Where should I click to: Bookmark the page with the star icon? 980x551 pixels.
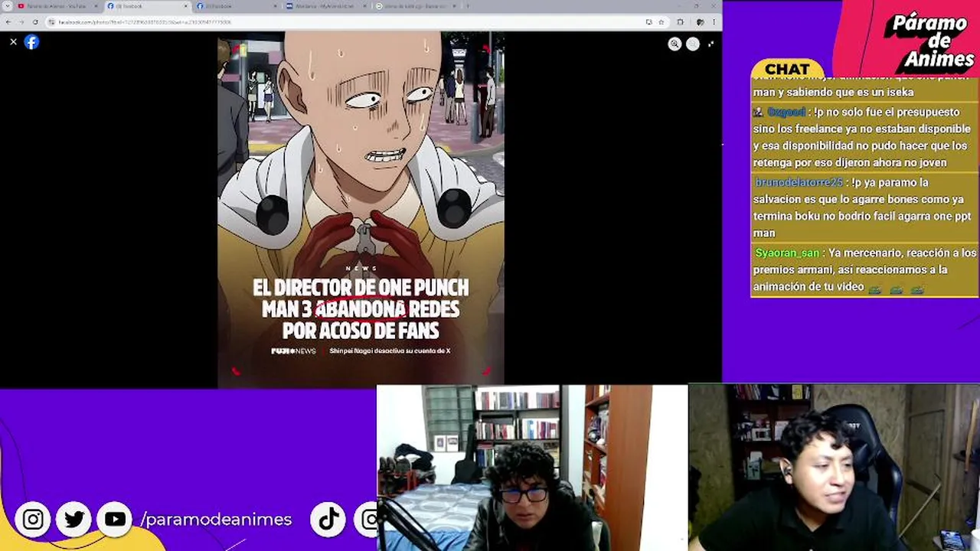[661, 22]
